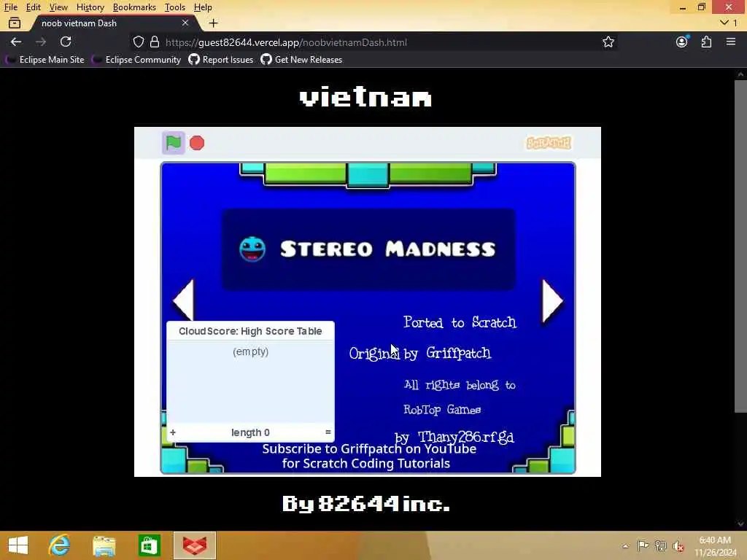Open the Windows Store taskbar icon
The height and width of the screenshot is (560, 747).
(149, 545)
